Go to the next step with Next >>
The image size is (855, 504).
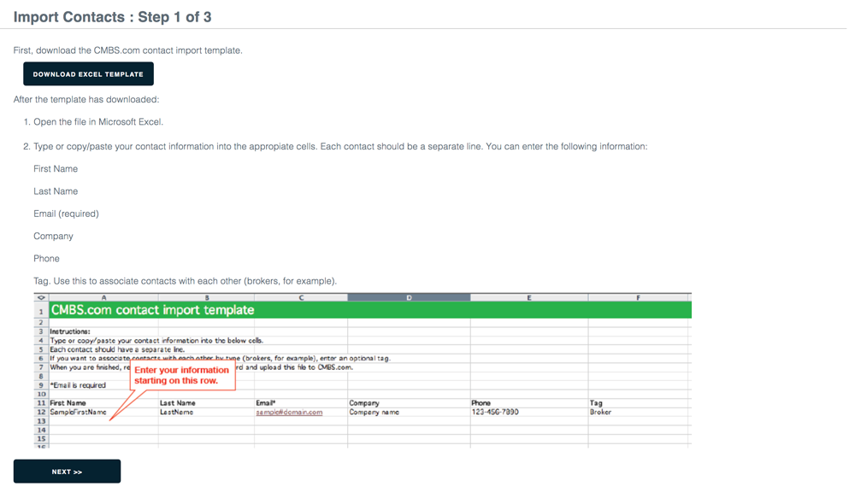(x=67, y=472)
